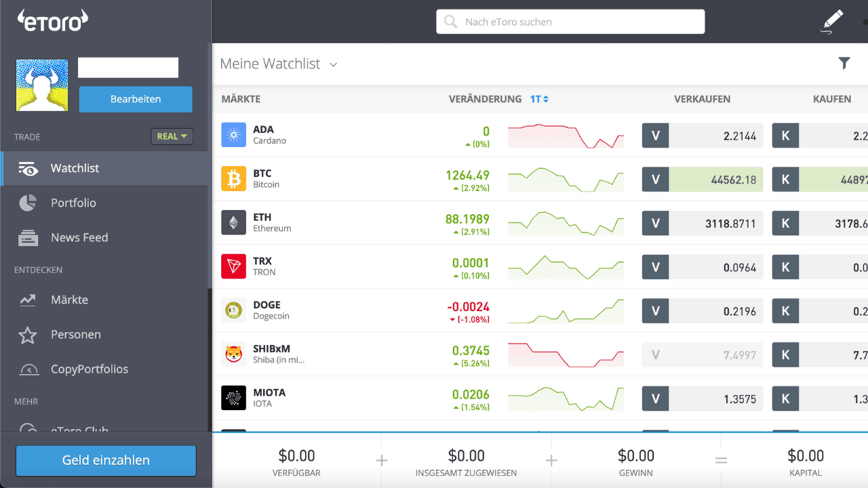Click the Dogecoin logo icon
868x488 pixels.
click(233, 310)
